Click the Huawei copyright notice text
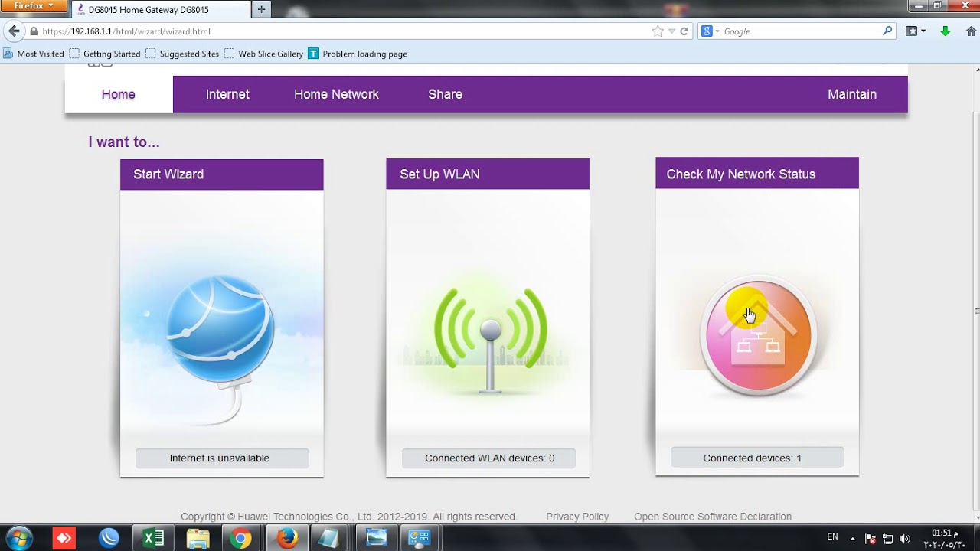The image size is (980, 551). click(x=349, y=517)
